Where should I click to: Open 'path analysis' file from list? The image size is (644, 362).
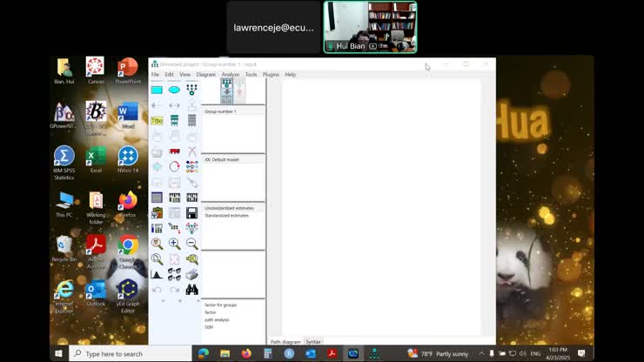(x=217, y=319)
